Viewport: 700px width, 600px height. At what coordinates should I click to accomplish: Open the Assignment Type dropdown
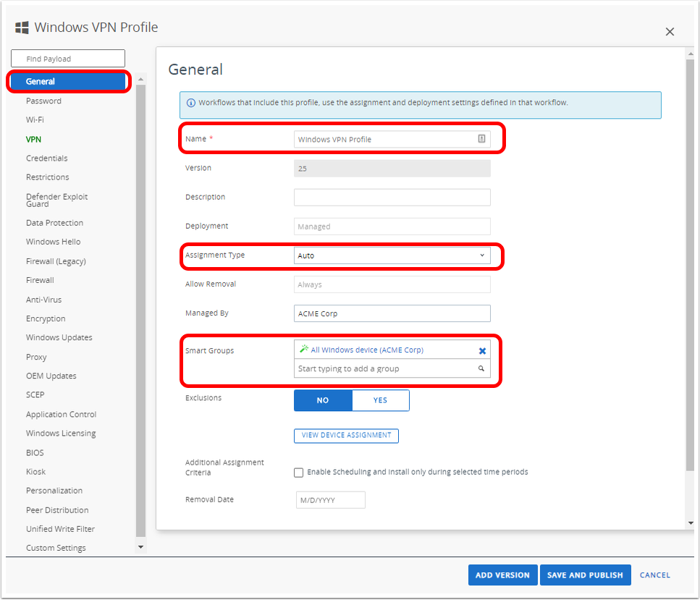[x=392, y=255]
